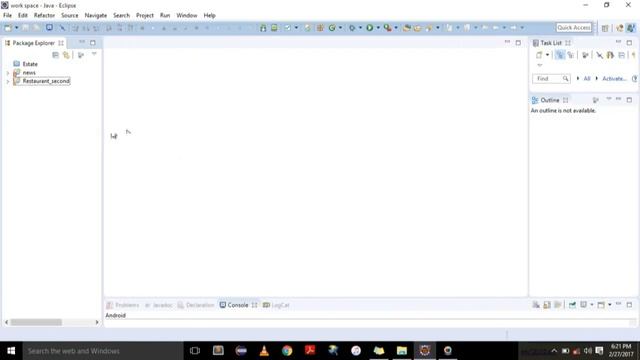The height and width of the screenshot is (360, 640).
Task: Open the Debug dropdown arrow
Action: [x=360, y=28]
